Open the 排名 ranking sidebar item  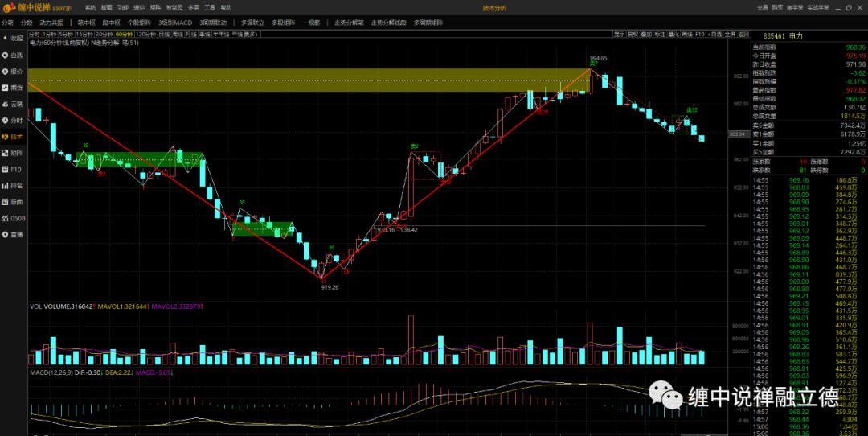(14, 186)
